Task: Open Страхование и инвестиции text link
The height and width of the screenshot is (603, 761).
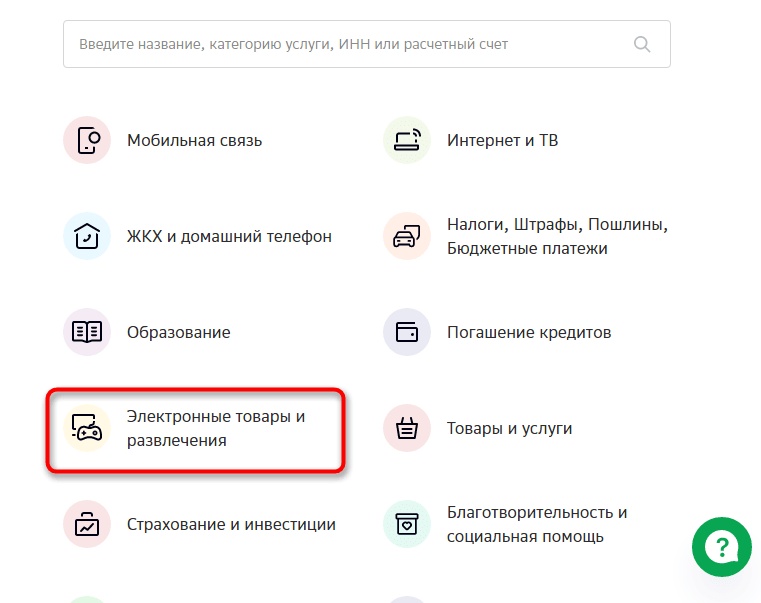Action: [231, 524]
